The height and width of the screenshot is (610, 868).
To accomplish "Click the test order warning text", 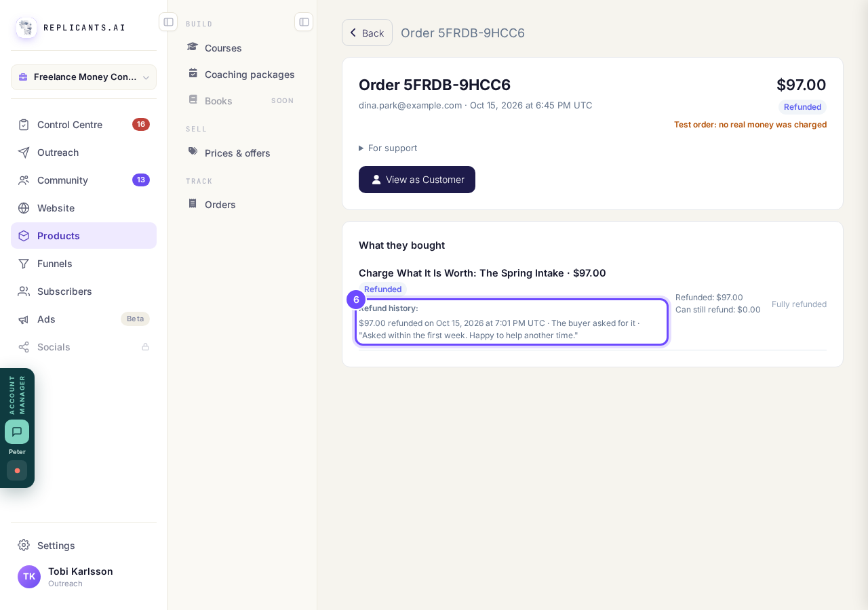I will (750, 125).
